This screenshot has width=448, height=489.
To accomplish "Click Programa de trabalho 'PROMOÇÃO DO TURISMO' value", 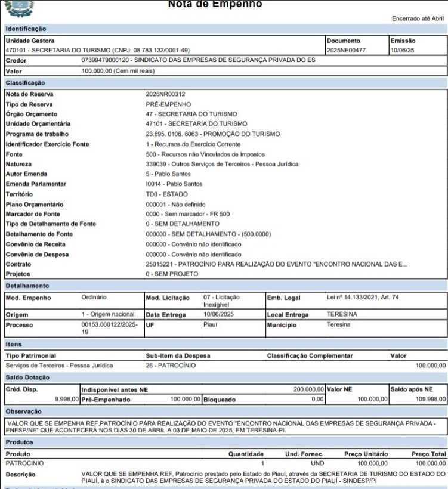I will click(x=213, y=134).
